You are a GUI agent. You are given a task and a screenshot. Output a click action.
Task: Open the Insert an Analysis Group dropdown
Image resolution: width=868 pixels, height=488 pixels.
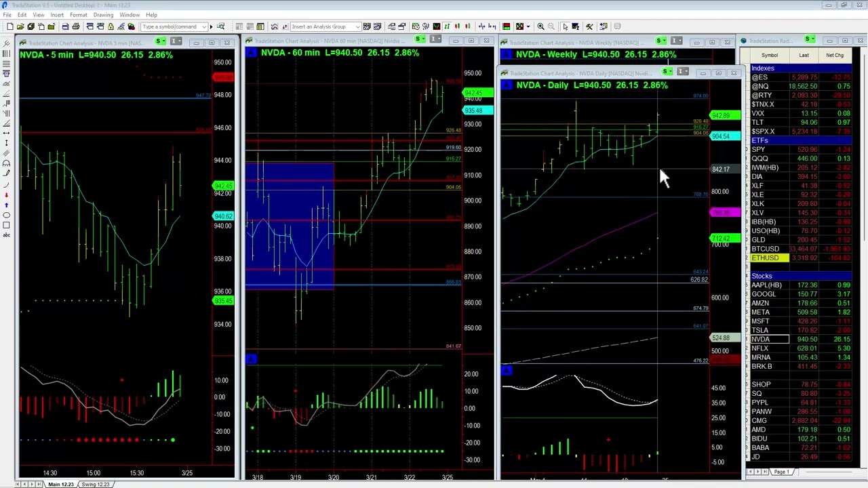pos(358,26)
